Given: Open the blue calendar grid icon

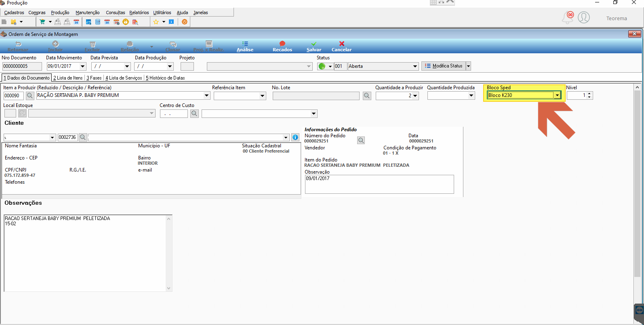Looking at the screenshot, I should 88,22.
